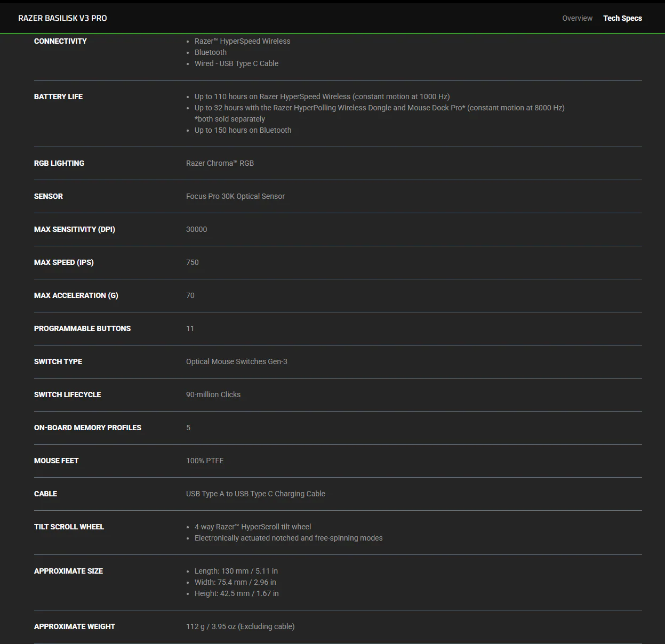Click ON-BOARD MEMORY PROFILES label
This screenshot has width=665, height=644.
pyautogui.click(x=87, y=428)
